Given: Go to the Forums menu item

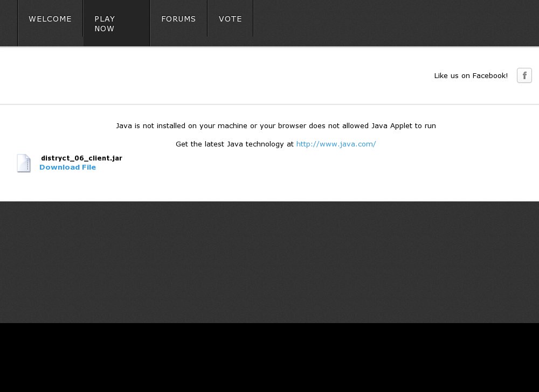Looking at the screenshot, I should [178, 19].
